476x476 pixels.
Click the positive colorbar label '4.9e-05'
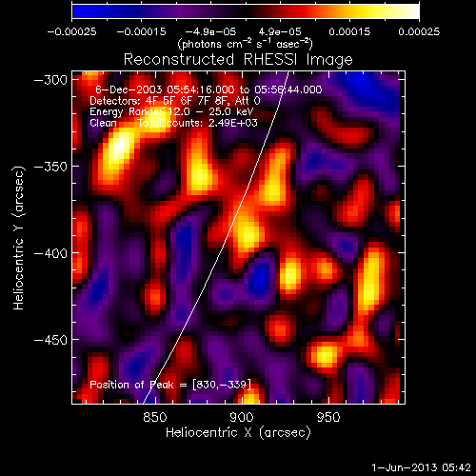click(x=280, y=31)
